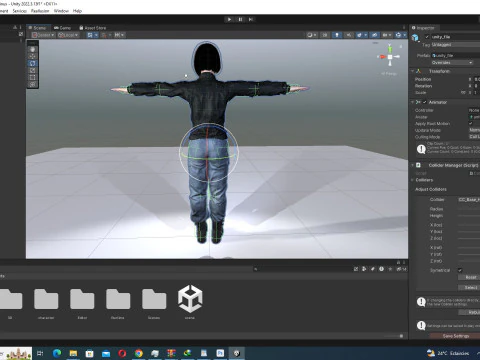Expand the Colliders foldout
Image resolution: width=480 pixels, height=360 pixels.
tap(413, 180)
